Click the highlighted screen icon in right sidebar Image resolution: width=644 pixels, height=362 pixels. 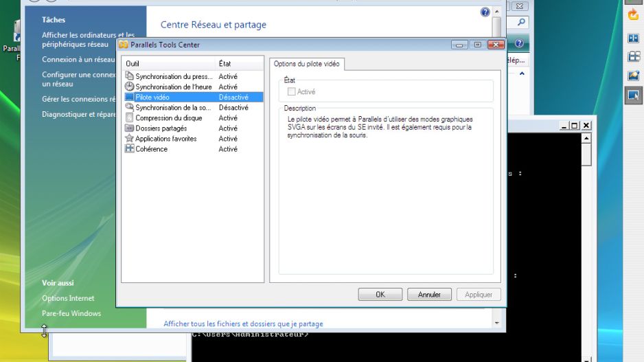(x=633, y=95)
